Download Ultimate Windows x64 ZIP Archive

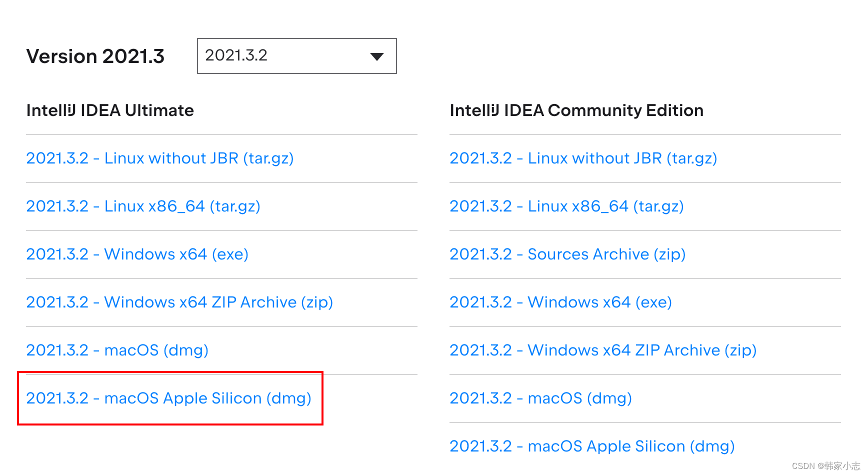(179, 302)
